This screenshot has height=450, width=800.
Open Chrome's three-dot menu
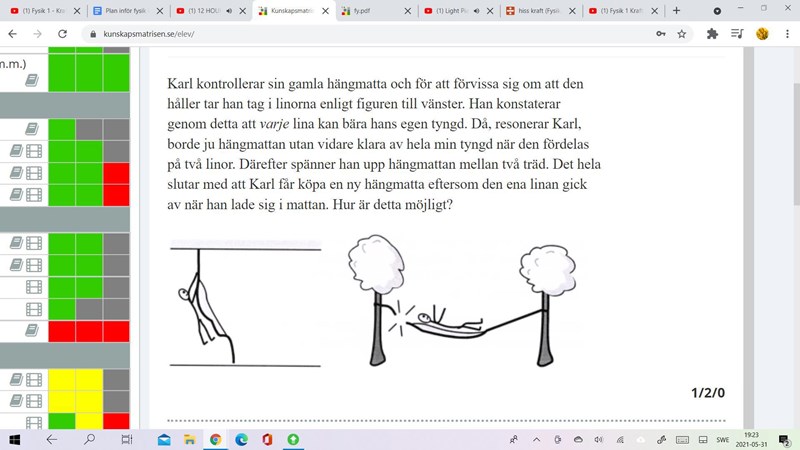tap(786, 33)
